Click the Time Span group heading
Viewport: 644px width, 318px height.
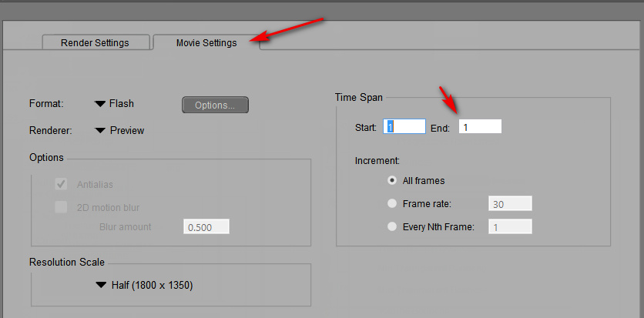358,98
